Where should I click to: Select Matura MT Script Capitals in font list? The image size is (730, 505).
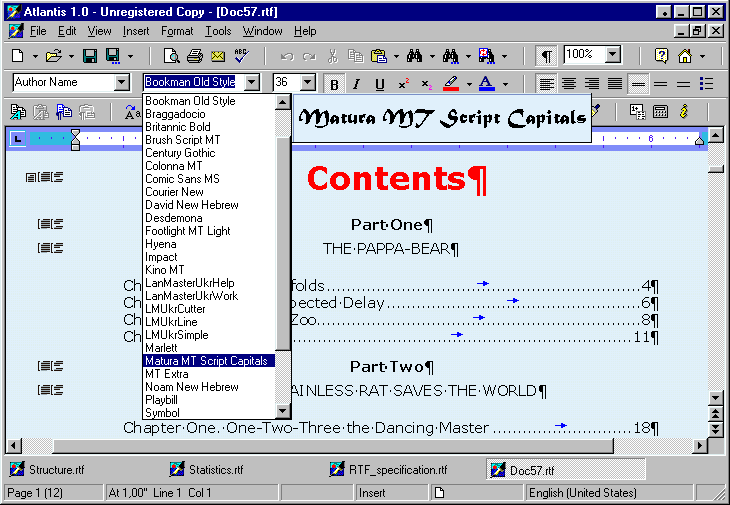pos(209,361)
